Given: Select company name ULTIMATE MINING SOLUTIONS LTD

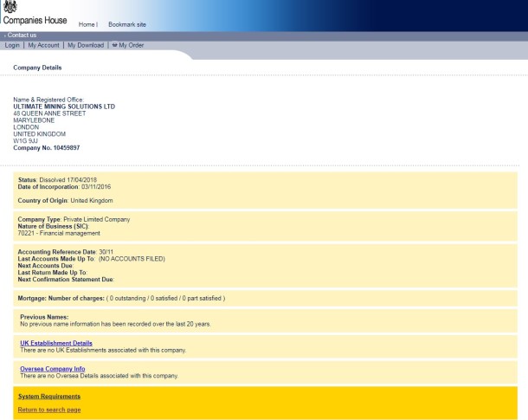Looking at the screenshot, I should click(x=64, y=107).
